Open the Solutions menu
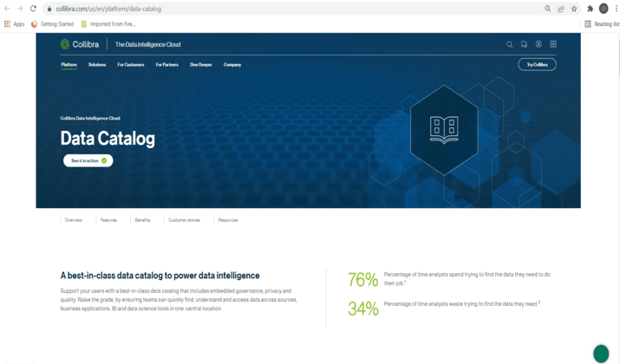 point(97,65)
